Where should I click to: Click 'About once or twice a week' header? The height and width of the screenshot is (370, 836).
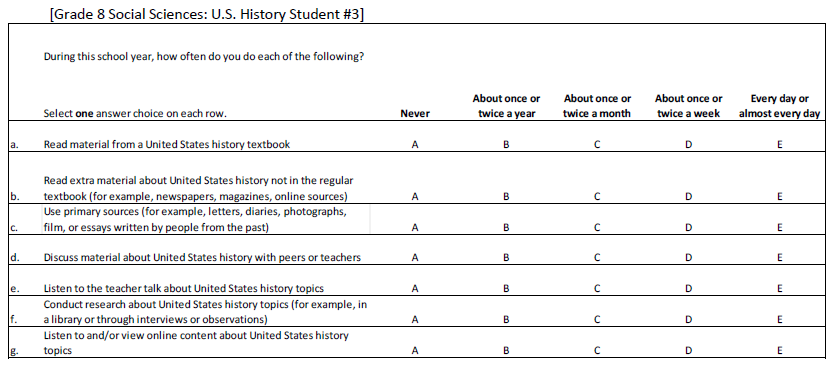[x=689, y=106]
